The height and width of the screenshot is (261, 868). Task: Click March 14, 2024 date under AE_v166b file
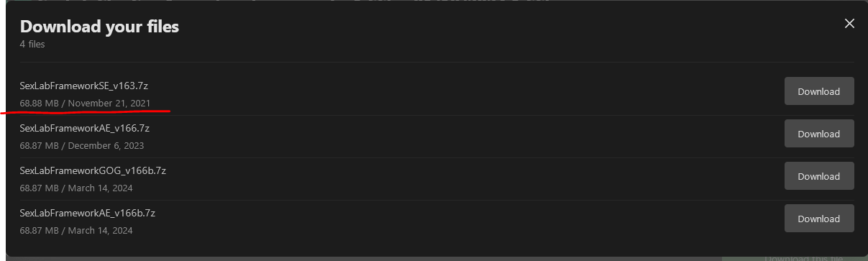coord(101,230)
